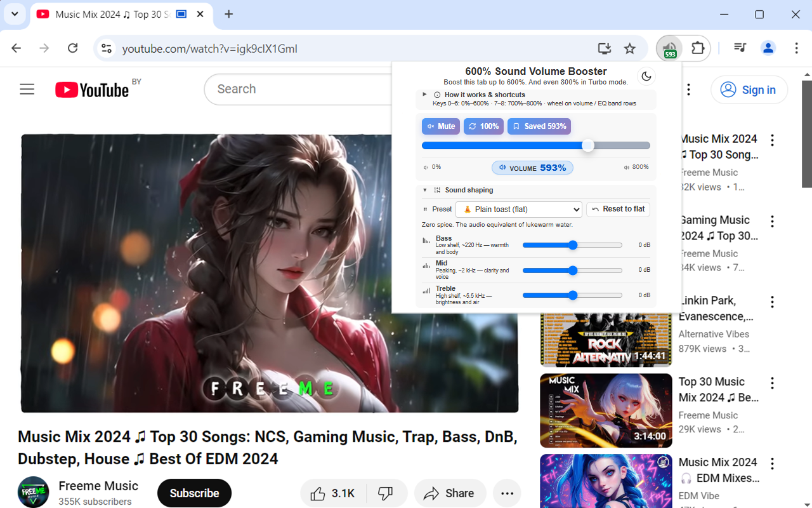Click the Bass equalizer slider

click(572, 245)
